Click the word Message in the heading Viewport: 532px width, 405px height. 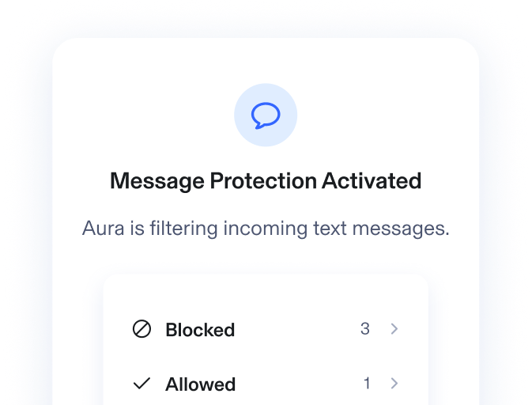pos(157,182)
